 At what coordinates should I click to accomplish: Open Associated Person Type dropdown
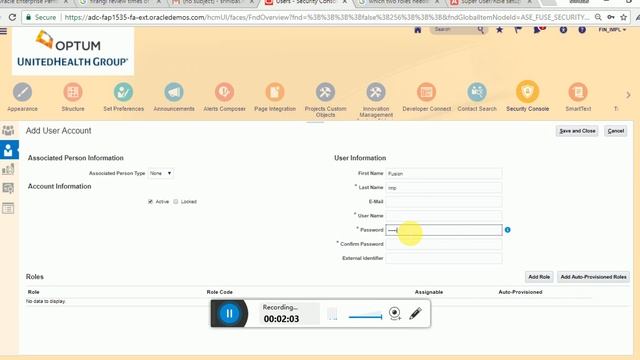[160, 173]
